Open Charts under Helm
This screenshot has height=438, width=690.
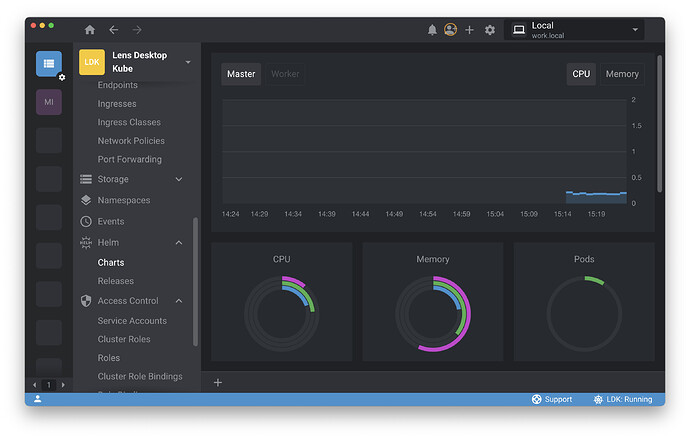pos(111,262)
